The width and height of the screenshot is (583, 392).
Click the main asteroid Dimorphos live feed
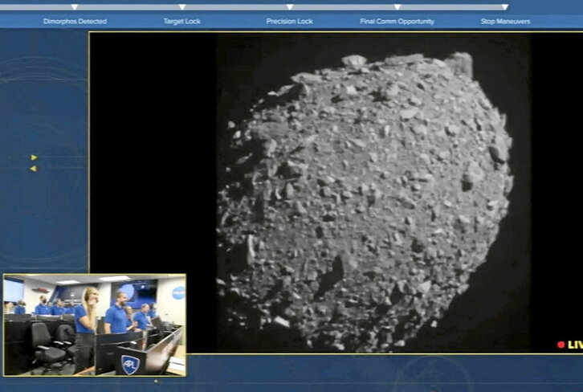(336, 193)
